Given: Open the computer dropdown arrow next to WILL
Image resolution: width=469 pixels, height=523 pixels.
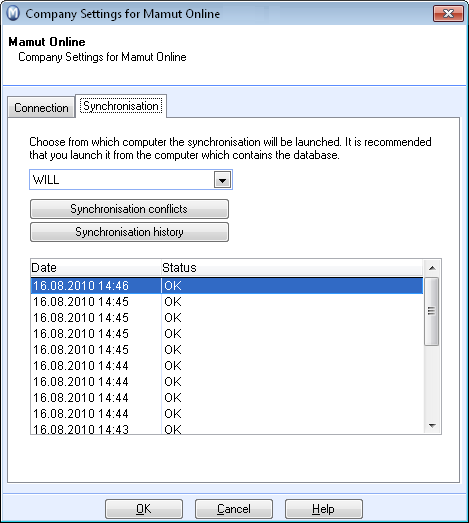Looking at the screenshot, I should 222,180.
